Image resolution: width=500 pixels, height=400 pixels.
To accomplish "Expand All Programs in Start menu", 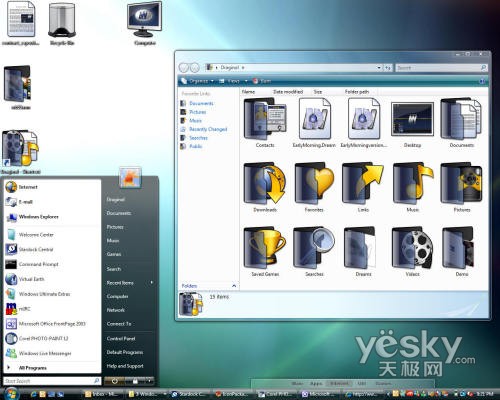I will (53, 368).
